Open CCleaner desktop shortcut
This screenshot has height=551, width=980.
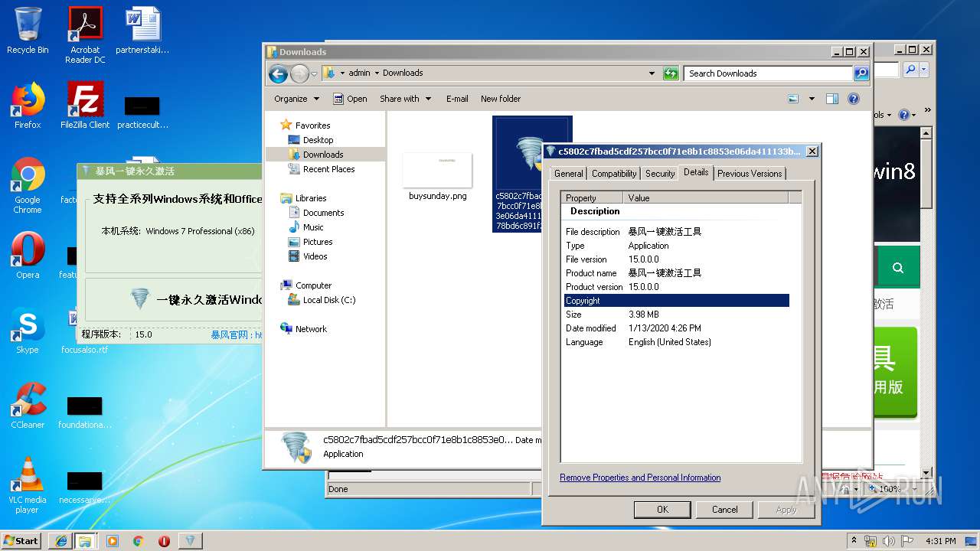pyautogui.click(x=28, y=406)
